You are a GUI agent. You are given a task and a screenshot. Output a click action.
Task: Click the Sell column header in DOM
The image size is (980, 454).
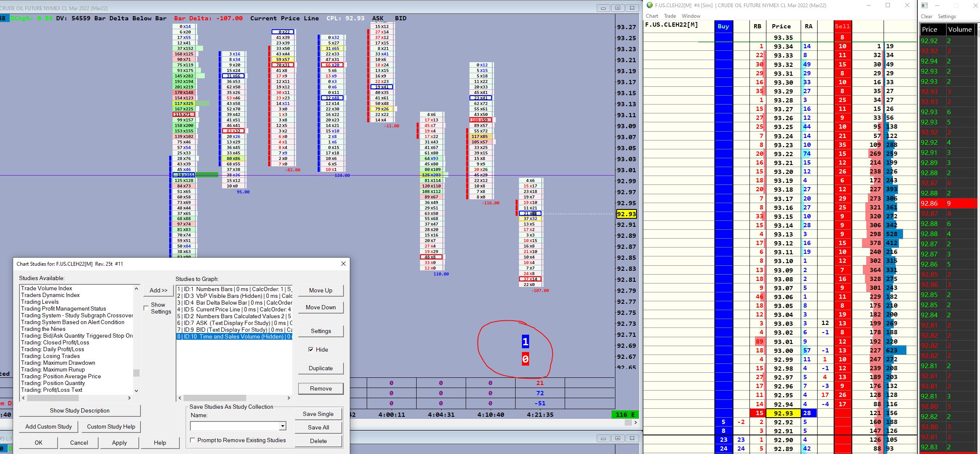(x=842, y=26)
